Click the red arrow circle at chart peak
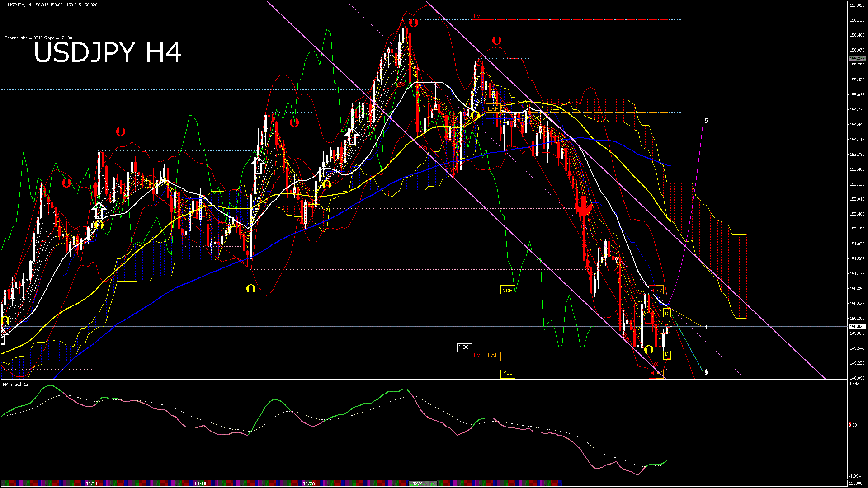The width and height of the screenshot is (868, 488). [x=413, y=23]
